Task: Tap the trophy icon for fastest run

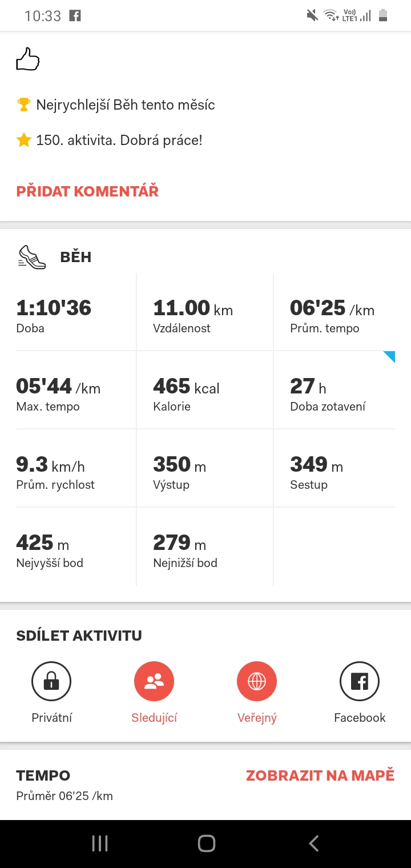Action: (23, 105)
